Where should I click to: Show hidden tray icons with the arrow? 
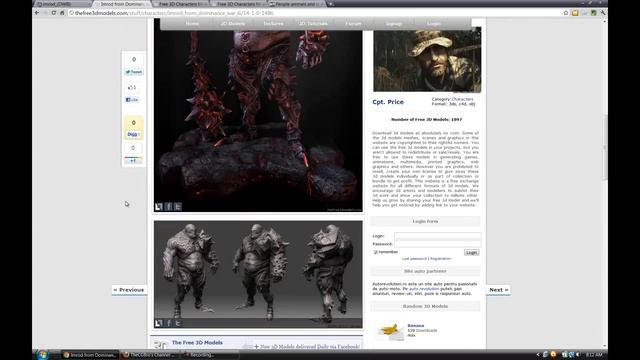click(x=538, y=355)
